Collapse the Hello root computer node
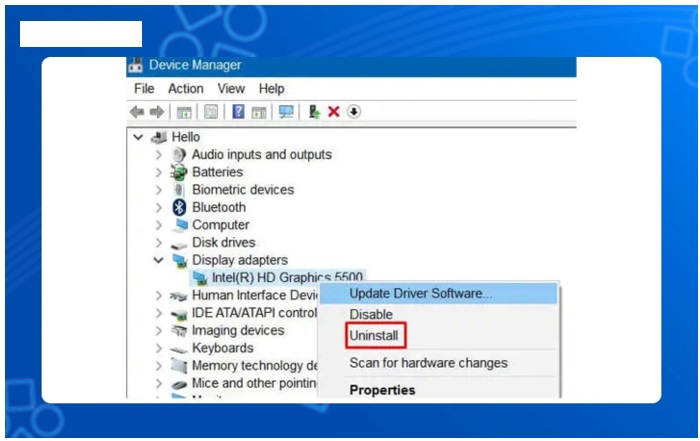700x441 pixels. click(138, 137)
